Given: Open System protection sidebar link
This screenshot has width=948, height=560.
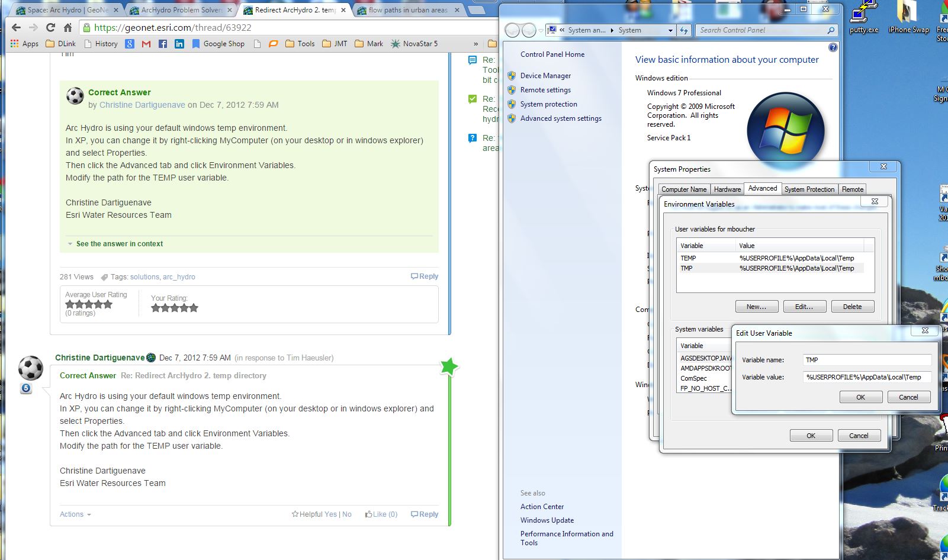Looking at the screenshot, I should point(548,104).
